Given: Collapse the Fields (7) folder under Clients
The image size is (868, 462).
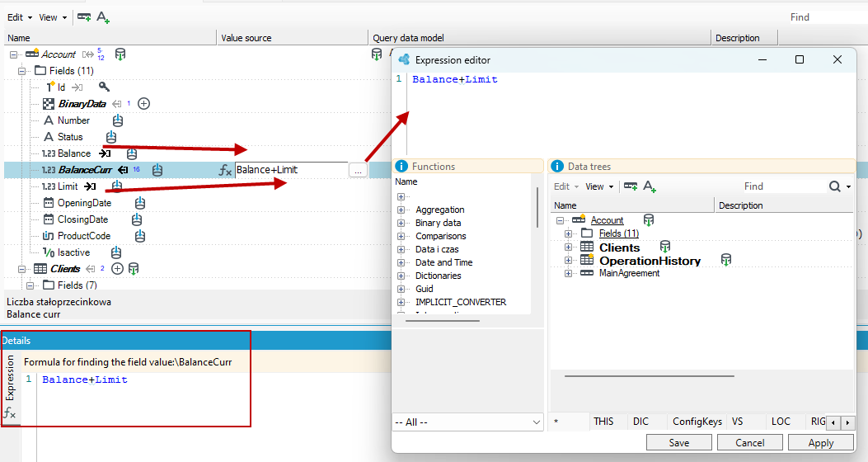Looking at the screenshot, I should [30, 285].
